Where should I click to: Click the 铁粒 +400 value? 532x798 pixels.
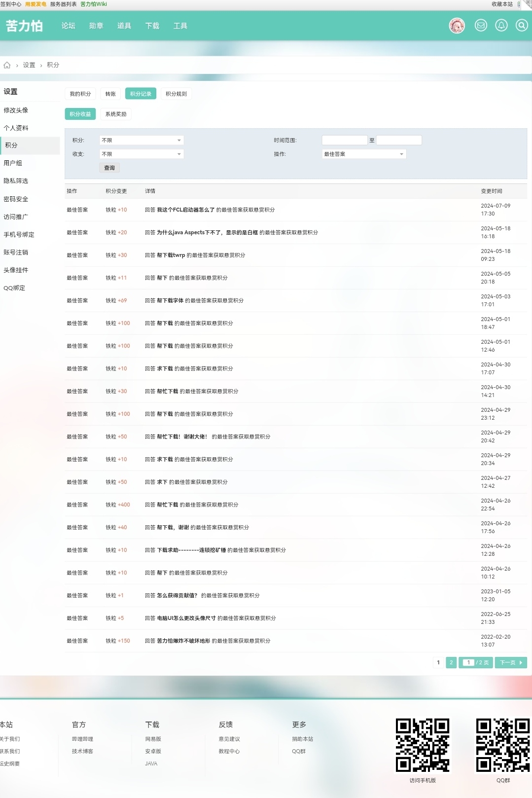point(118,505)
